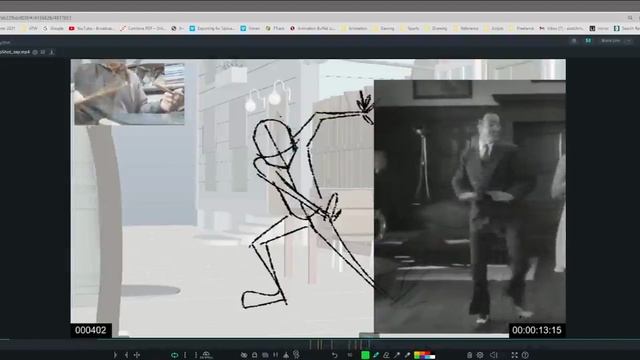The width and height of the screenshot is (640, 360).
Task: Open the Freelance bookmarks folder
Action: point(522,28)
